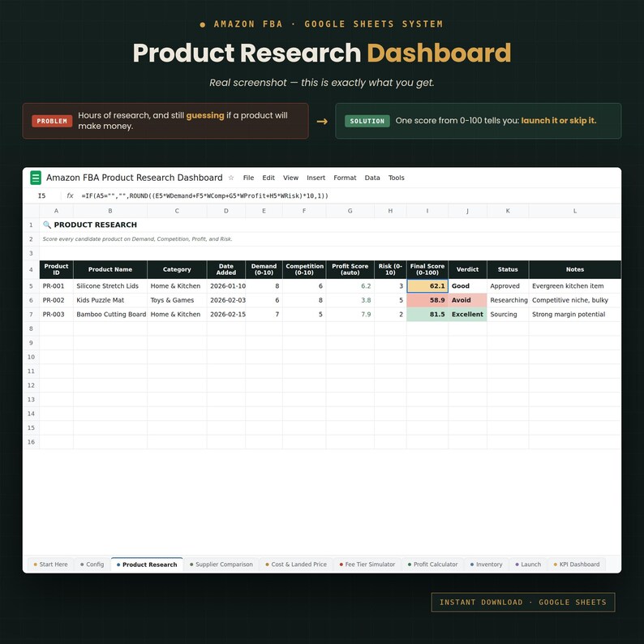The height and width of the screenshot is (644, 644).
Task: Open the Insert menu
Action: 316,178
